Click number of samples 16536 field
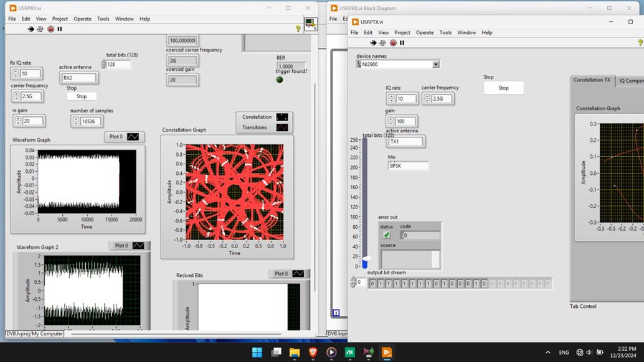Image resolution: width=644 pixels, height=362 pixels. point(91,121)
